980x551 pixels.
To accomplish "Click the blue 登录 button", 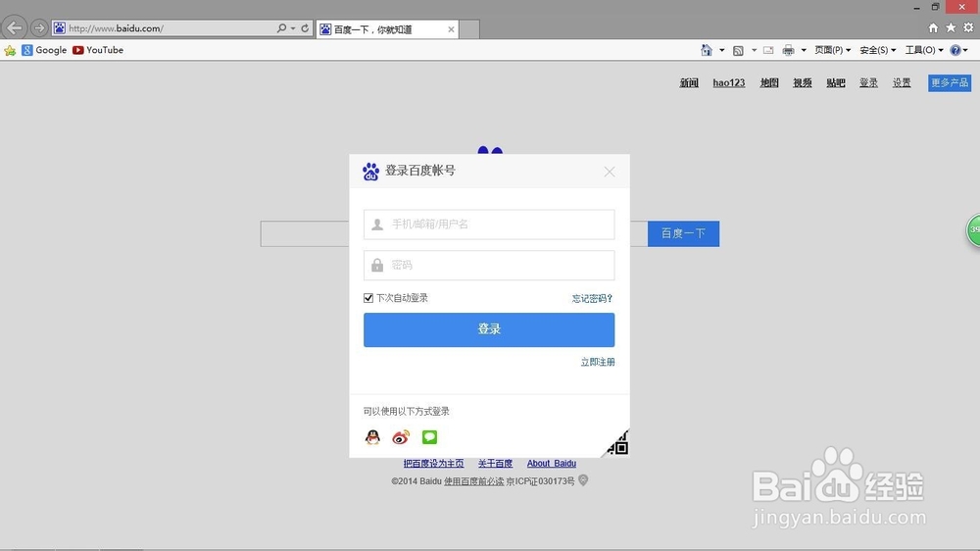I will click(x=489, y=329).
